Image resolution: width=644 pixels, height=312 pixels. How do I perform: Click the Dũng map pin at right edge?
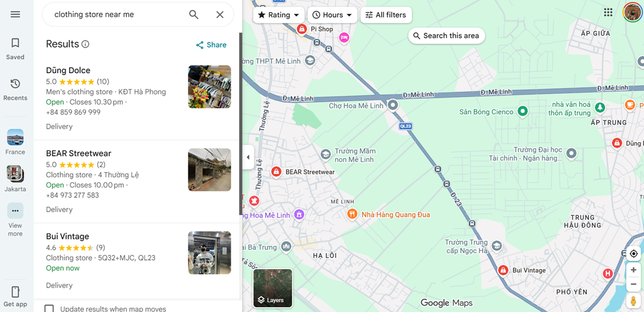pyautogui.click(x=617, y=143)
